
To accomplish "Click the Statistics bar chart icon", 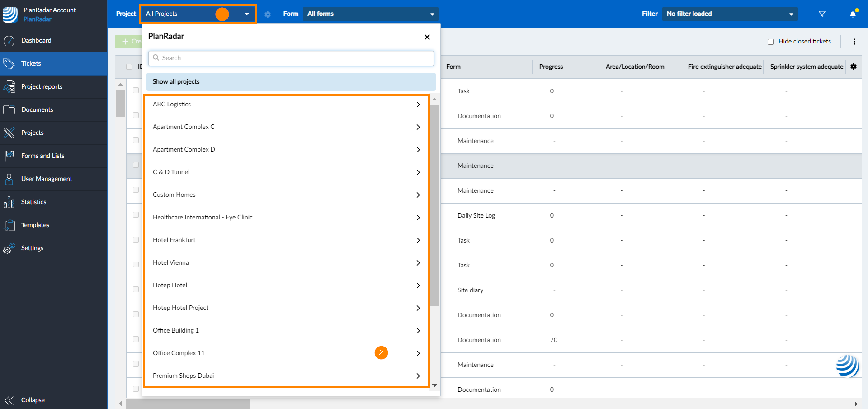I will [9, 202].
